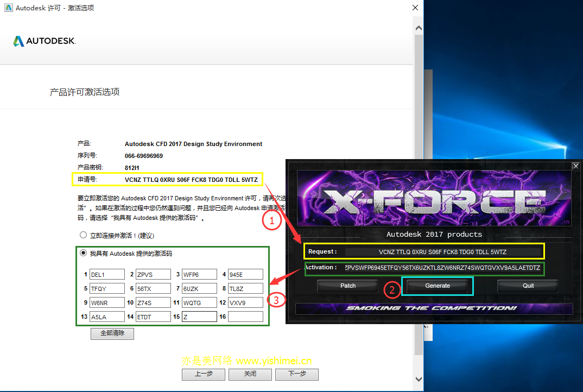Focus activation code field 13 with A5LA
Image resolution: width=583 pixels, height=392 pixels.
pos(107,317)
